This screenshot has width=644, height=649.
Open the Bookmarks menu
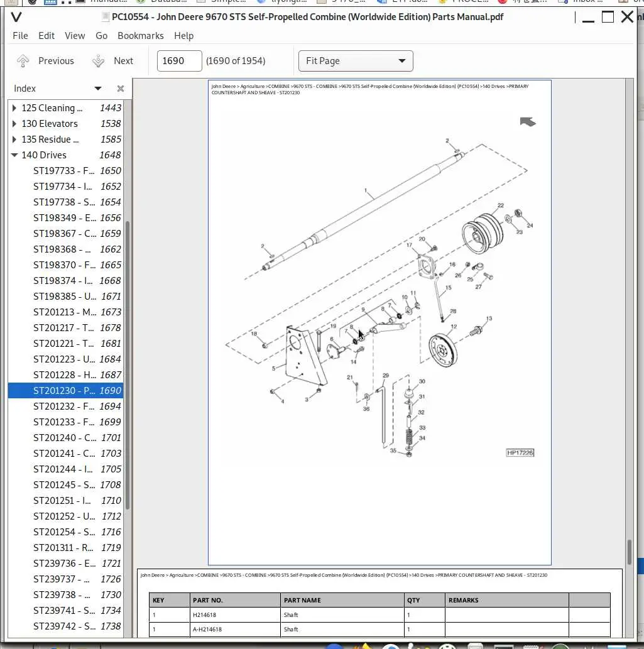click(x=140, y=36)
